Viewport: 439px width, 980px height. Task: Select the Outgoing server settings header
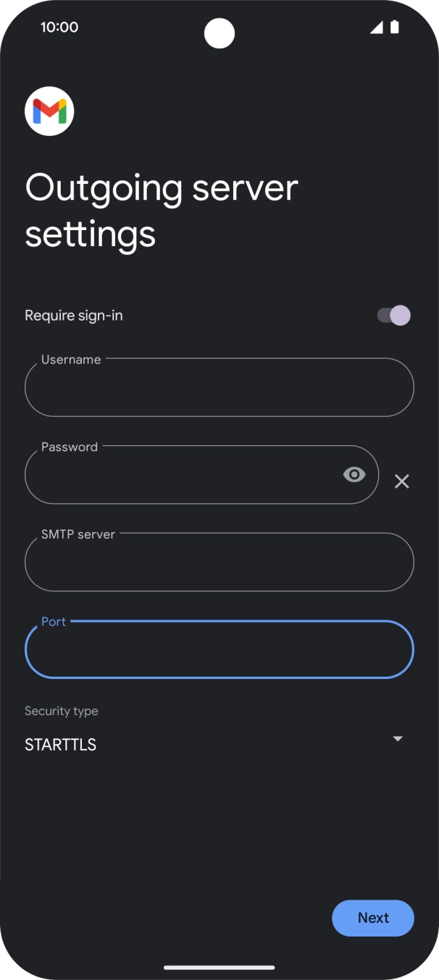pyautogui.click(x=161, y=210)
